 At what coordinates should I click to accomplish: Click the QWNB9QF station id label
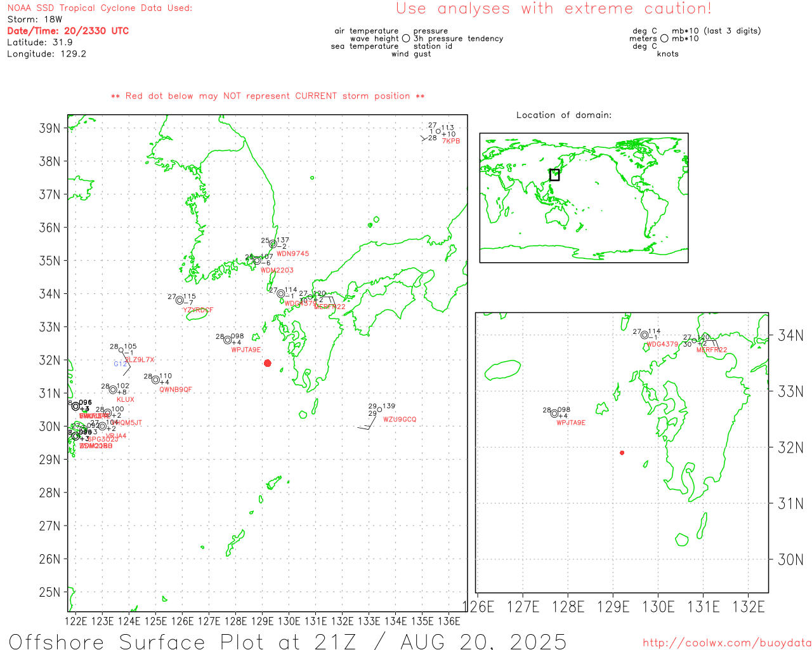point(176,390)
